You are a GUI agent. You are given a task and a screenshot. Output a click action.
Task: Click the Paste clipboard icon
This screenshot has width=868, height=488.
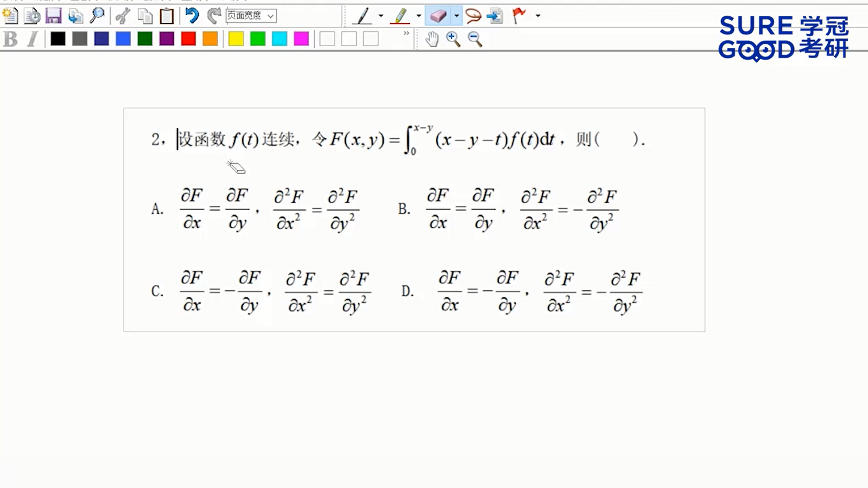point(167,16)
